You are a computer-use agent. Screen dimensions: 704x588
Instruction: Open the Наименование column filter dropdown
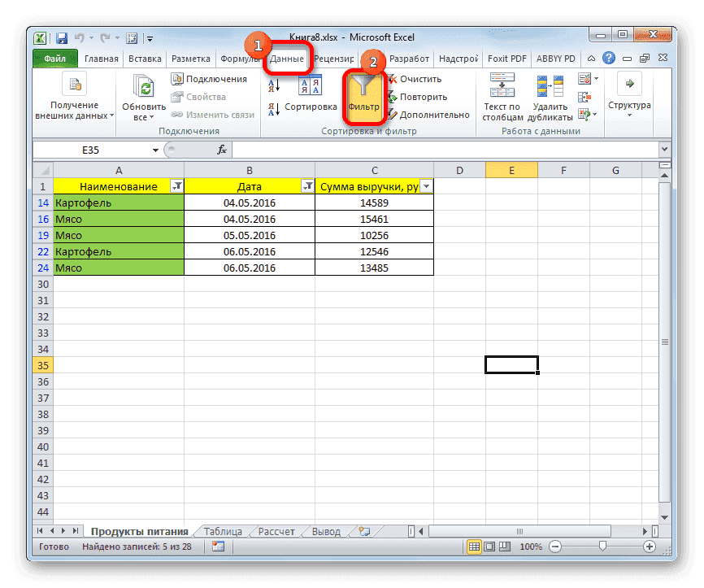178,185
